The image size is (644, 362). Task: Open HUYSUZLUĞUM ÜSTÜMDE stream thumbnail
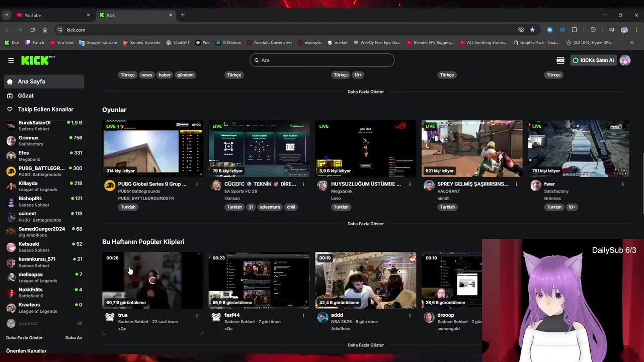click(x=366, y=148)
